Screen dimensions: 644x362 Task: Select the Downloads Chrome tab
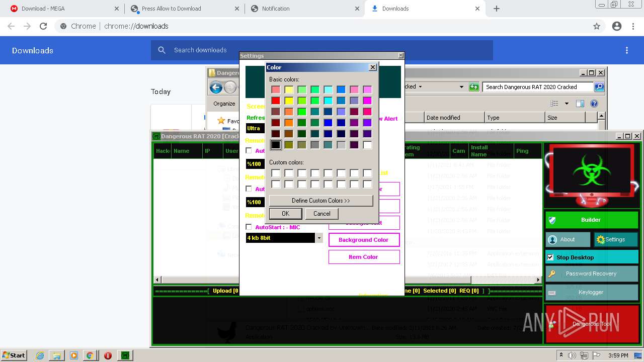[x=424, y=9]
